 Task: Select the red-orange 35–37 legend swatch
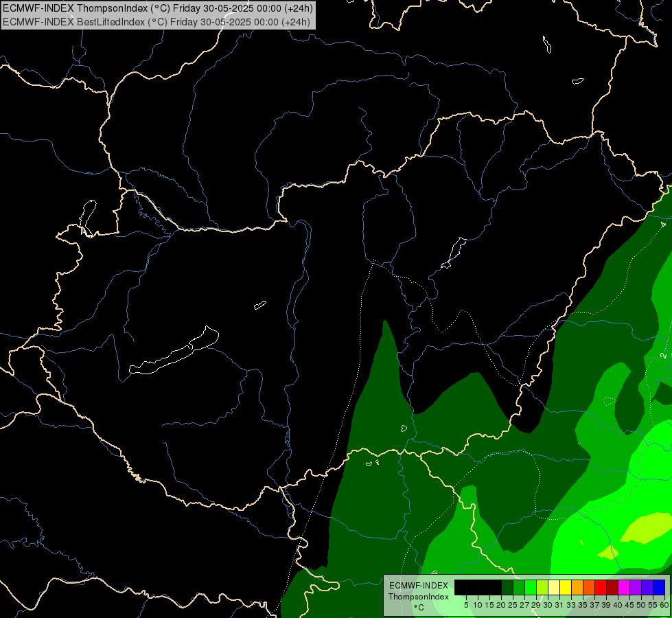[x=589, y=587]
